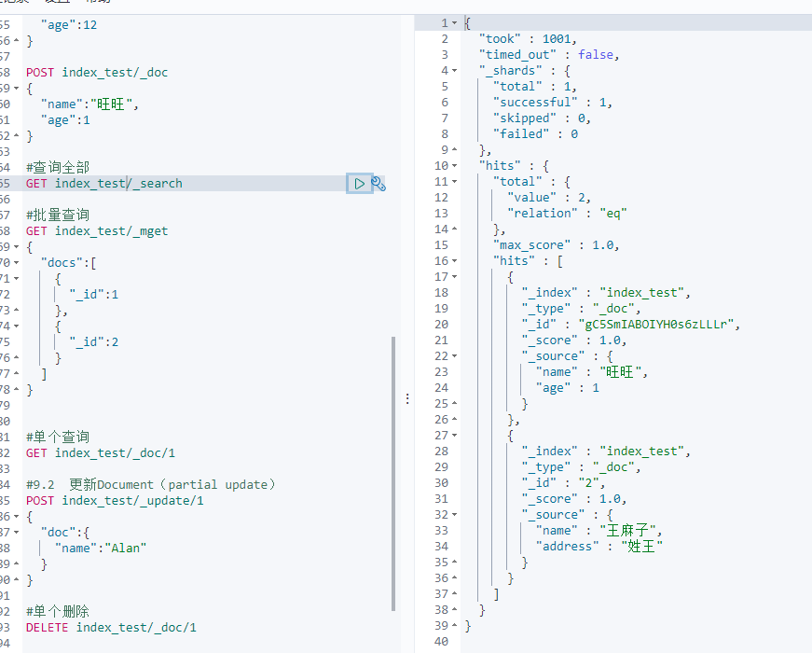Collapse the "hits" array on response line 16
Screen dimensions: 812x653
(x=454, y=261)
